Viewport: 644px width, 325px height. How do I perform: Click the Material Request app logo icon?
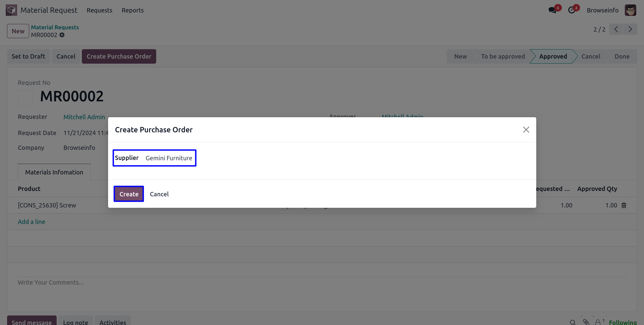(11, 10)
